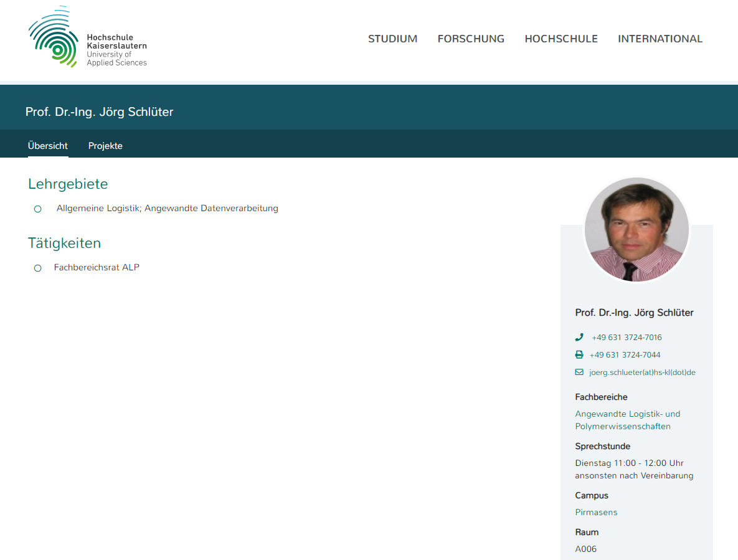Viewport: 738px width, 560px height.
Task: Click the fax printer icon
Action: tap(579, 354)
